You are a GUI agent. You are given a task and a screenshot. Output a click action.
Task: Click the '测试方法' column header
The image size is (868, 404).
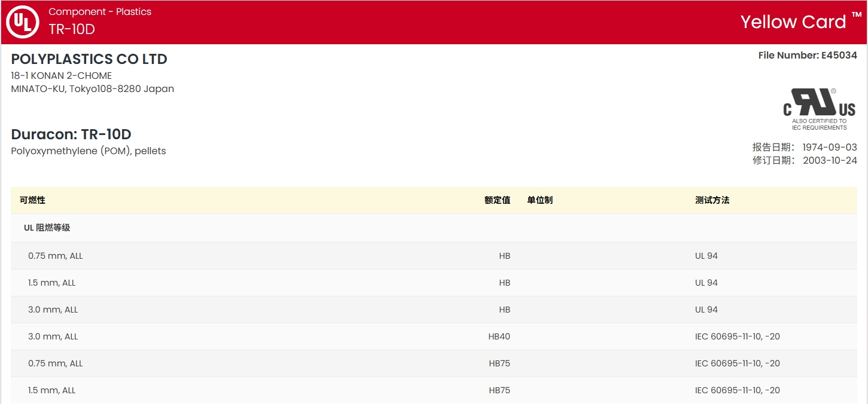click(x=712, y=200)
